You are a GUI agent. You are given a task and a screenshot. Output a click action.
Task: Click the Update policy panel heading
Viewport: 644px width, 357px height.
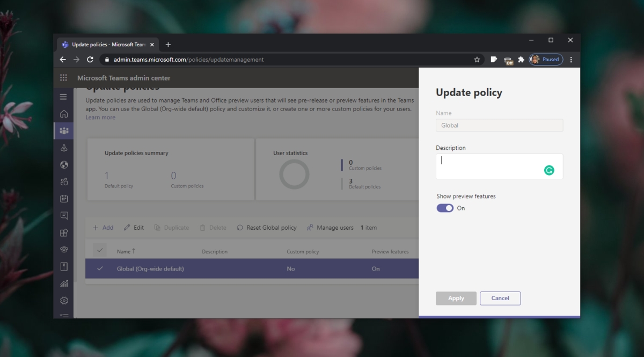click(x=469, y=92)
